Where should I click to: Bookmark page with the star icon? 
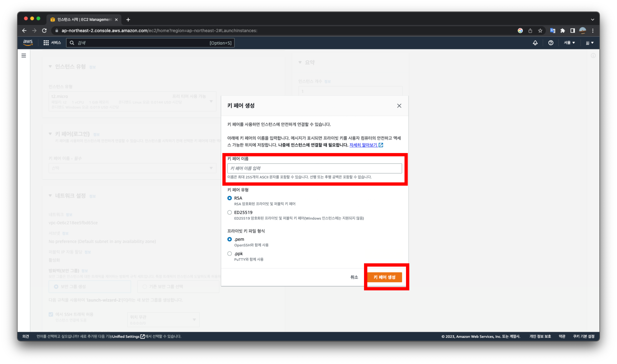point(540,31)
